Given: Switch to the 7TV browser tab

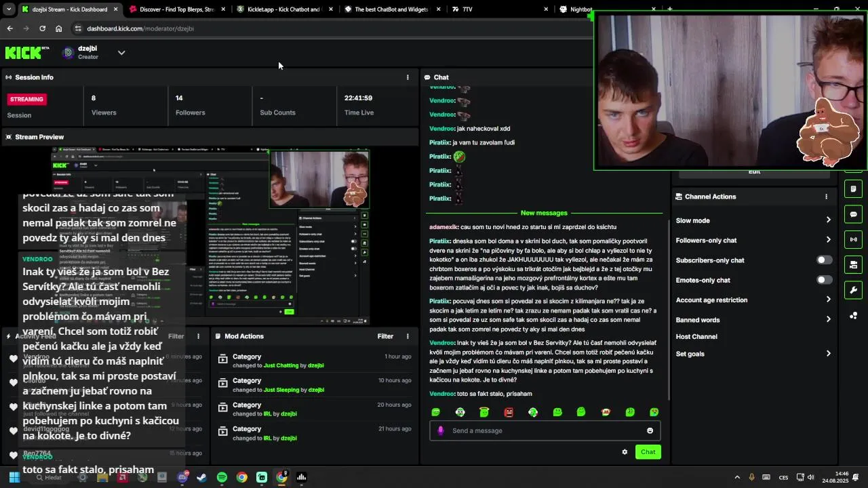Looking at the screenshot, I should (500, 9).
